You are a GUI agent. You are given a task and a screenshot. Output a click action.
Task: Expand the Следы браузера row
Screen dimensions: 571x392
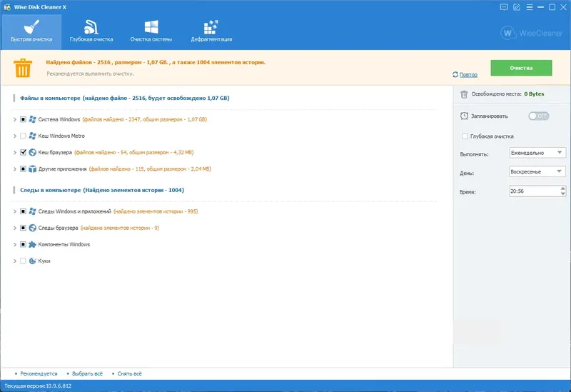pos(15,228)
